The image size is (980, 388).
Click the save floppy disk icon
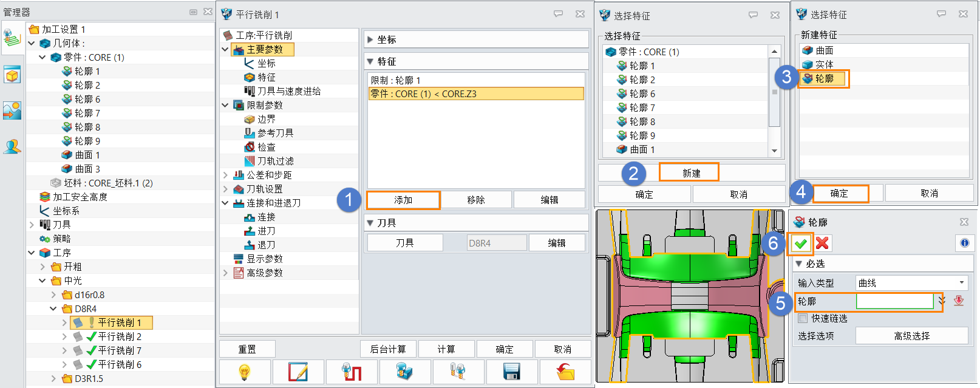[x=512, y=372]
